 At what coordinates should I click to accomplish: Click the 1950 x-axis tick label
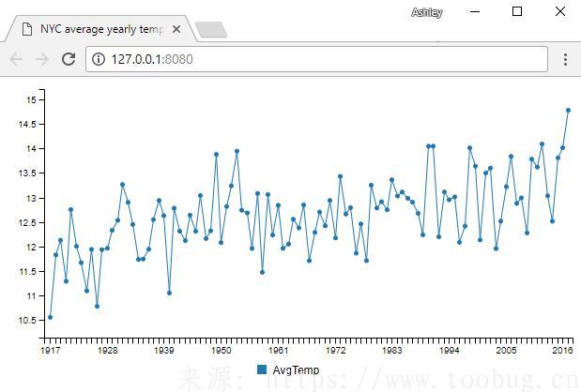pyautogui.click(x=222, y=350)
